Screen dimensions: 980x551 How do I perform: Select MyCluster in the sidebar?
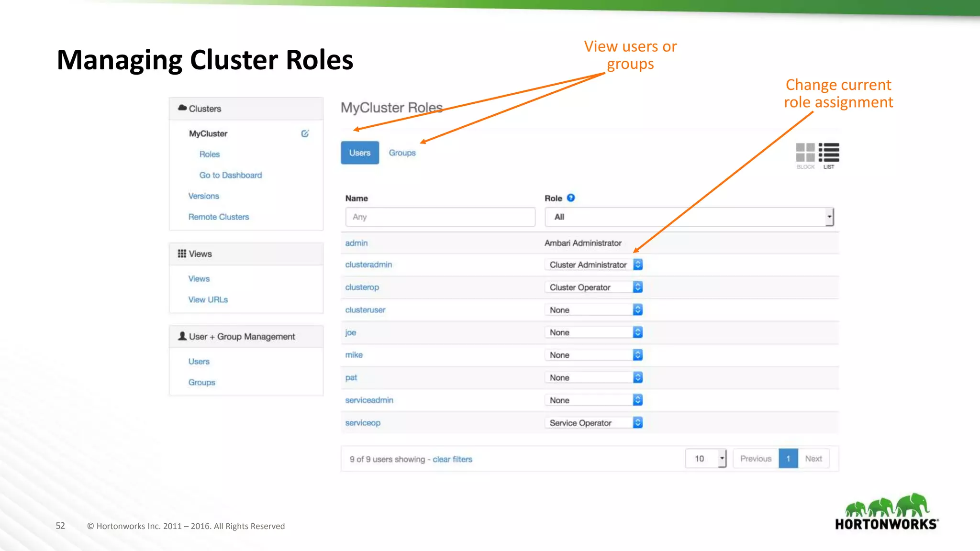(208, 133)
